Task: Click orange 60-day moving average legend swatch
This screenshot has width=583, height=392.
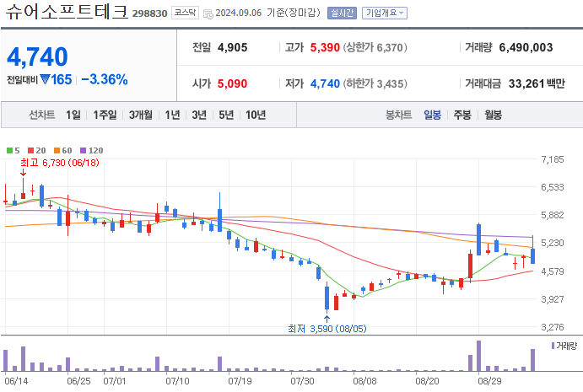Action: [57, 151]
